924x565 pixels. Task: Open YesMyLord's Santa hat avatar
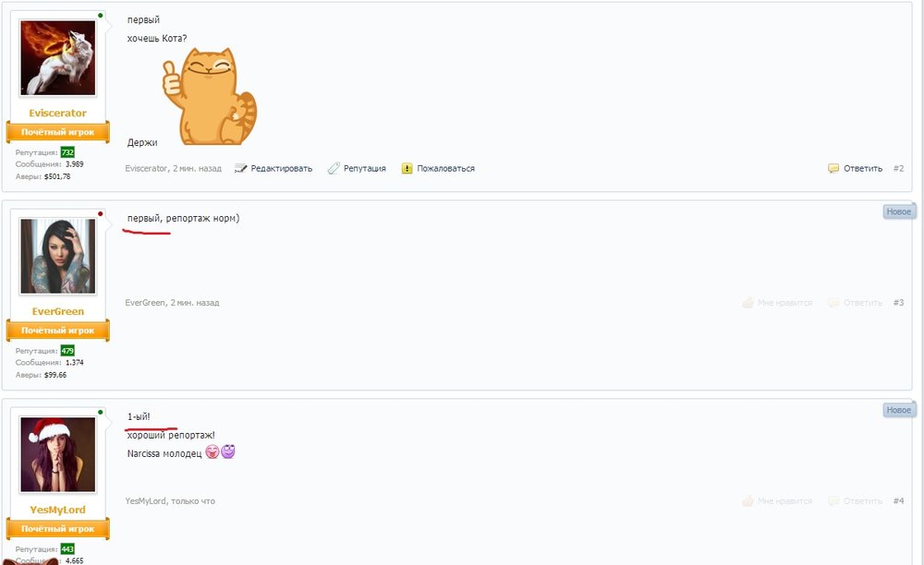click(x=57, y=454)
